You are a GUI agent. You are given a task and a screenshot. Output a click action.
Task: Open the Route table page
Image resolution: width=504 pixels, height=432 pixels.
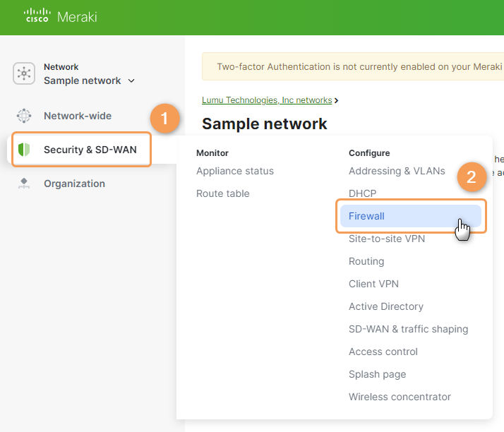pyautogui.click(x=222, y=193)
